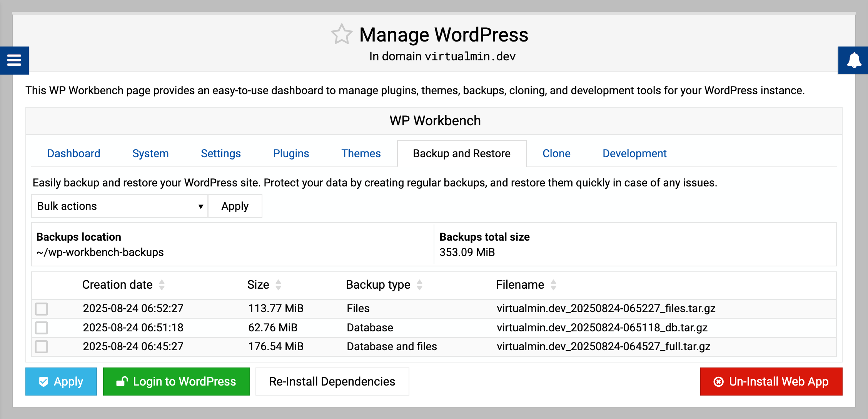Switch to the Plugins tab
Viewport: 868px width, 419px height.
coord(291,153)
